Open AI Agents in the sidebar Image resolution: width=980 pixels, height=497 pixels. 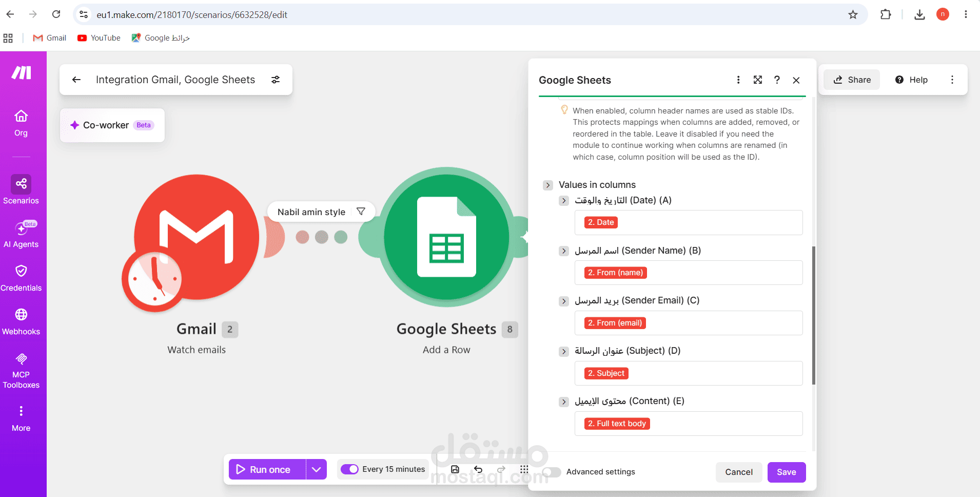coord(21,235)
